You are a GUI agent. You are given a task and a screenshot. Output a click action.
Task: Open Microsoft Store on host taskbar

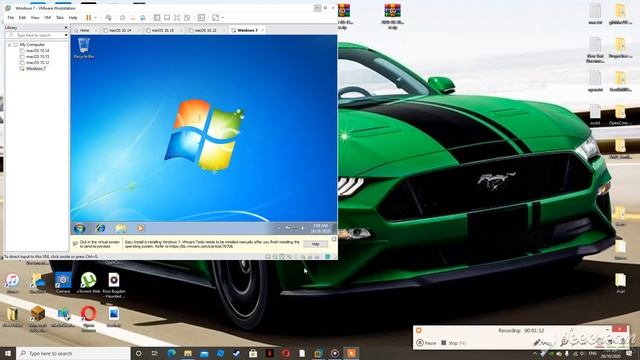253,353
